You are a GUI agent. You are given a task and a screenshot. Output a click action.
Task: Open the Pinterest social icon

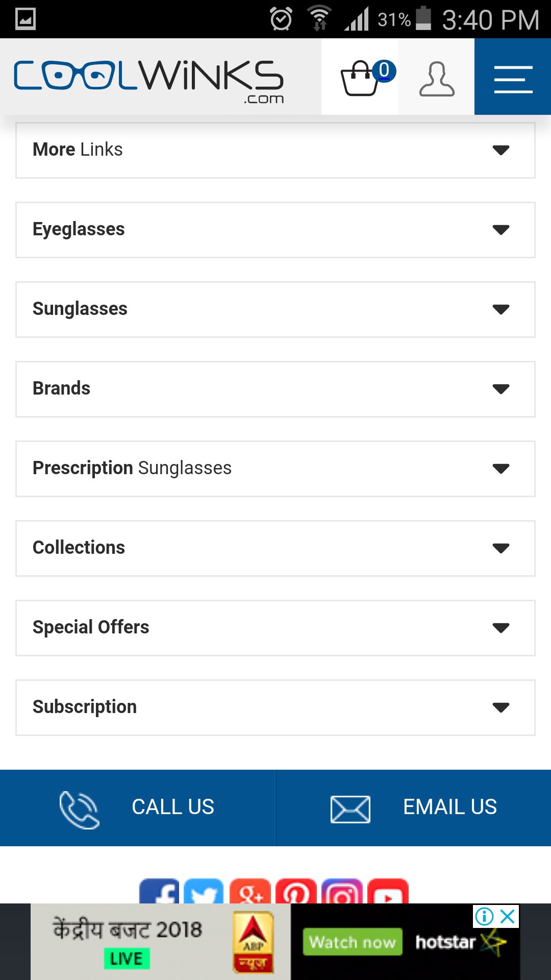pyautogui.click(x=296, y=891)
